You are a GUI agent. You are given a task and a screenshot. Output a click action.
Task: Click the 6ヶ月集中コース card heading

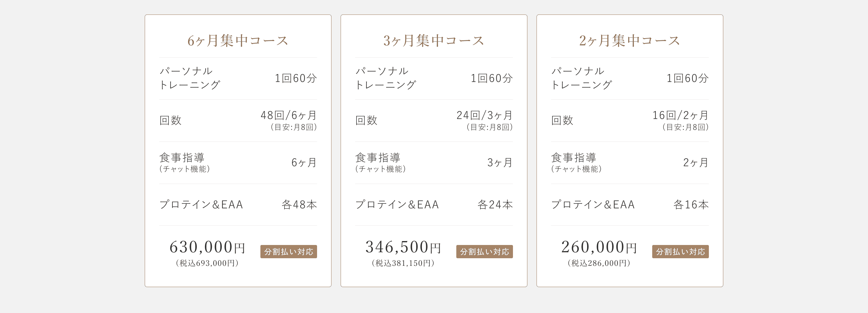pos(238,41)
